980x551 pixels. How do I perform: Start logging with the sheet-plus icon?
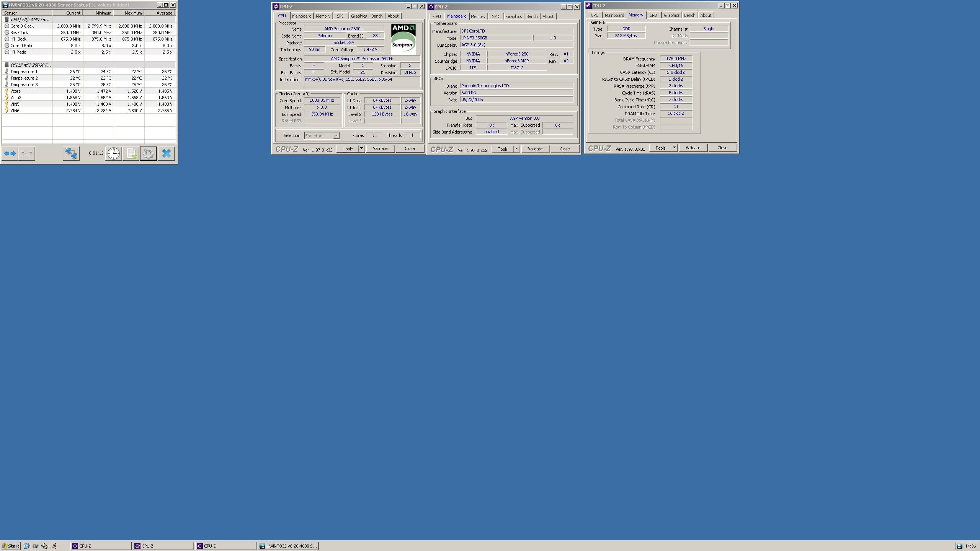[131, 153]
